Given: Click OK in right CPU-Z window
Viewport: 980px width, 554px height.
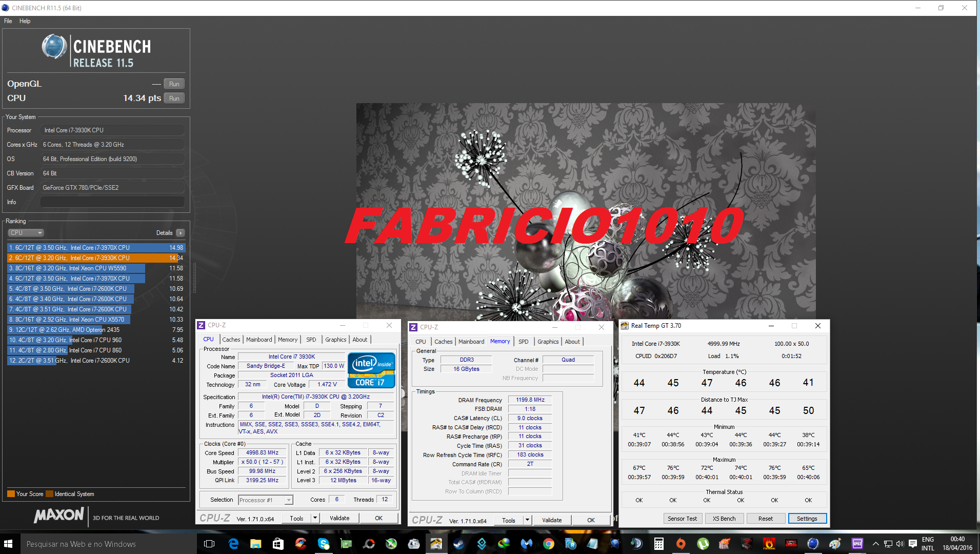Looking at the screenshot, I should pyautogui.click(x=591, y=521).
